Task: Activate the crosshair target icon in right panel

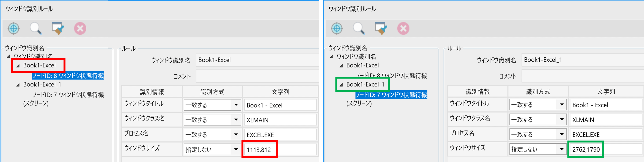Action: pyautogui.click(x=337, y=28)
